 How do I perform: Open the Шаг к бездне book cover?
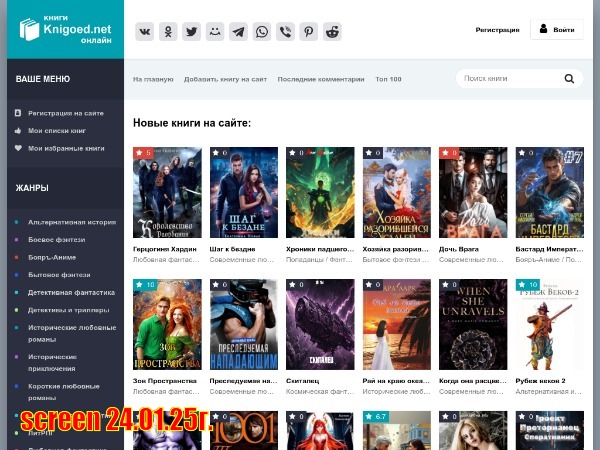click(244, 192)
